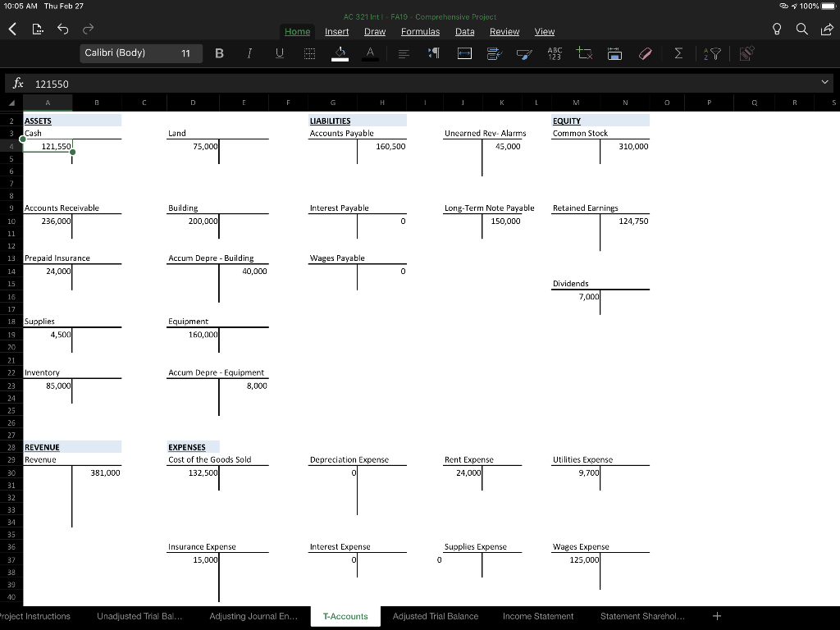Select row 10 header
Viewport: 840px width, 630px height.
(x=11, y=221)
